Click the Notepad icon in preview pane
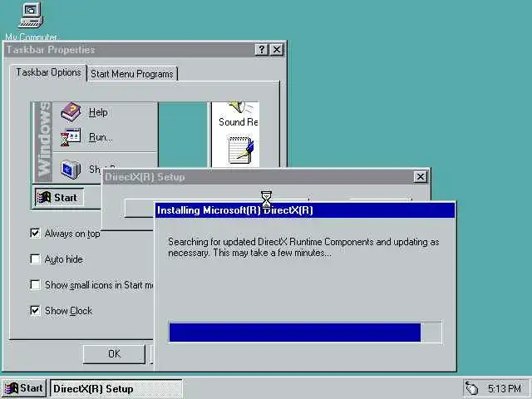Screen dimensions: 532x399 click(241, 150)
